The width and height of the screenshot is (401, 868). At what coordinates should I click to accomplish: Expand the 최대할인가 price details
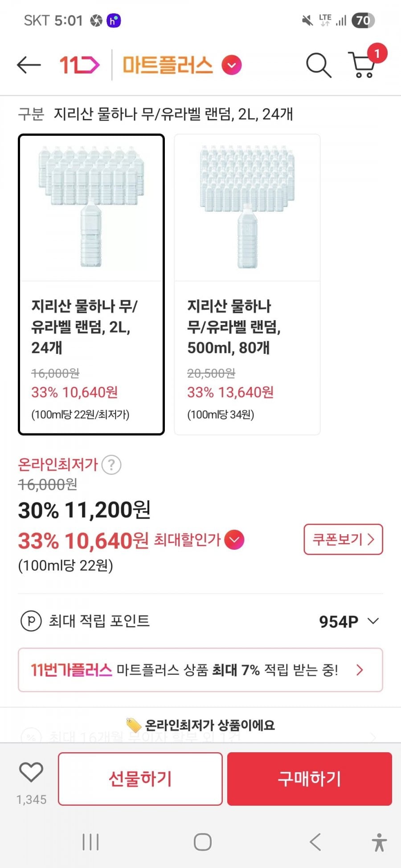pos(234,540)
